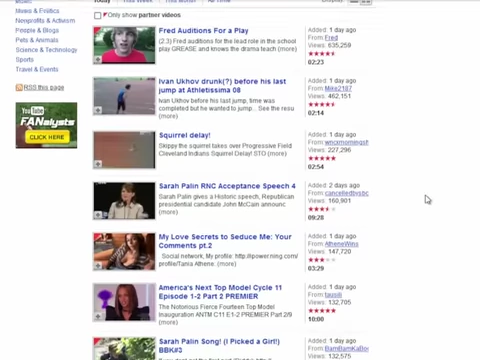Click the Sarah Palin speech thumbnail
This screenshot has width=480, height=360.
click(124, 201)
